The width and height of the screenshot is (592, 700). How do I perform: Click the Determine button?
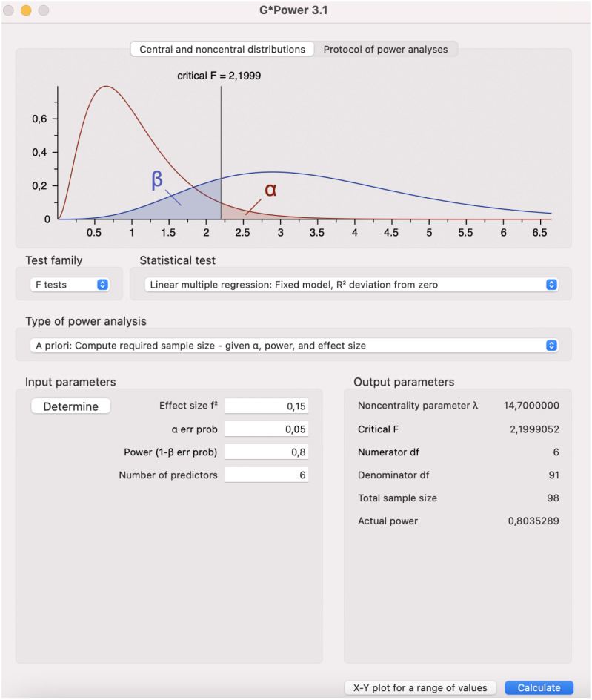click(x=70, y=406)
